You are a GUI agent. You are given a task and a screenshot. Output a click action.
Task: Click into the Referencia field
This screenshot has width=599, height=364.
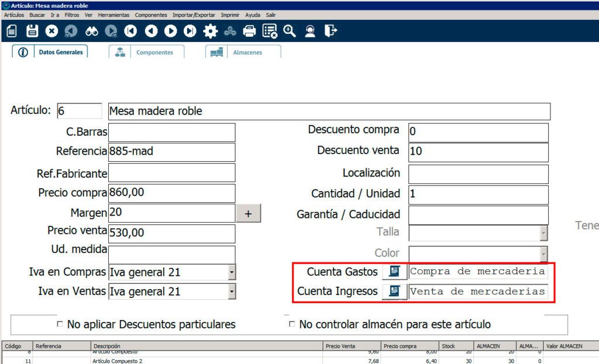click(171, 151)
